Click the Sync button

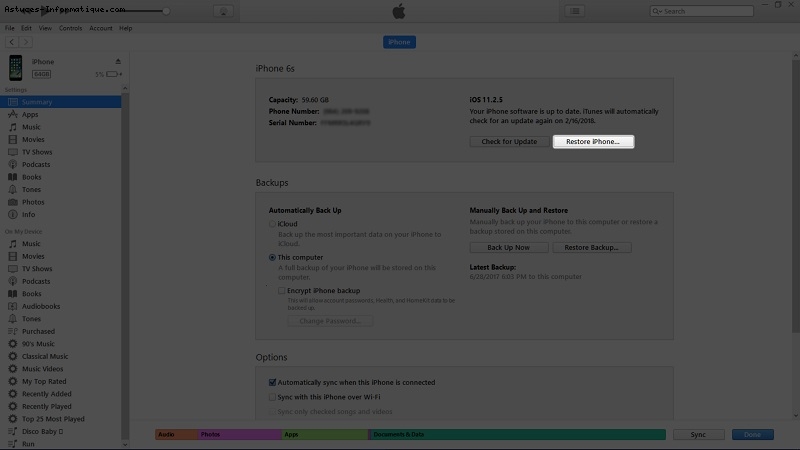(698, 434)
